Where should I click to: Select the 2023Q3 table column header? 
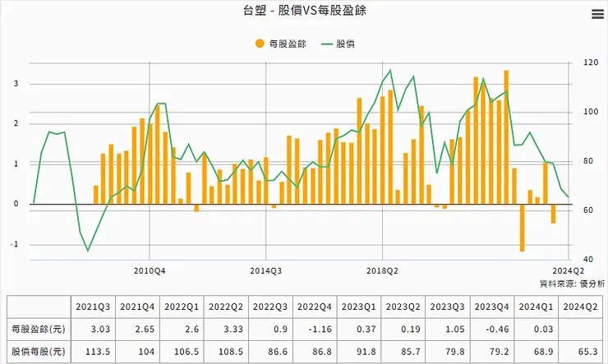coord(447,306)
